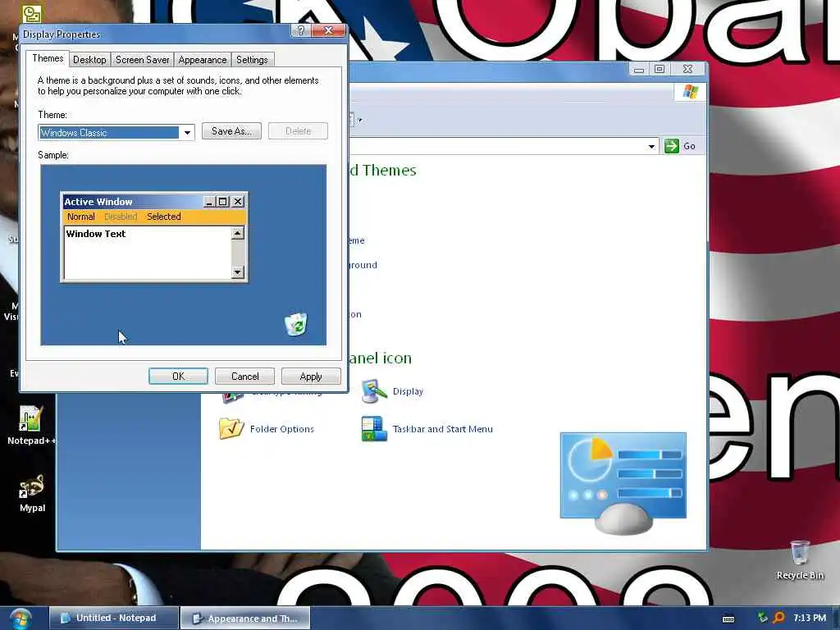Viewport: 840px width, 630px height.
Task: Click the 7:13 PM clock
Action: (810, 618)
